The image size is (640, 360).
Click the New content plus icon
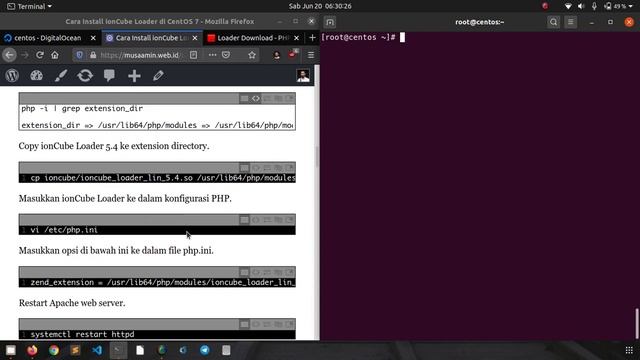coord(134,76)
